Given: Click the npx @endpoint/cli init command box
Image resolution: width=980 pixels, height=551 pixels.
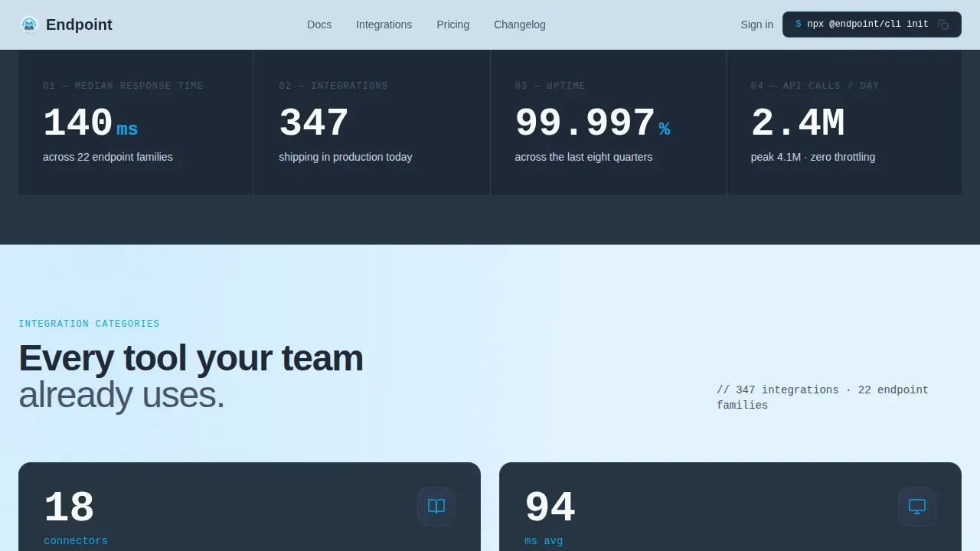Looking at the screenshot, I should pos(871,24).
